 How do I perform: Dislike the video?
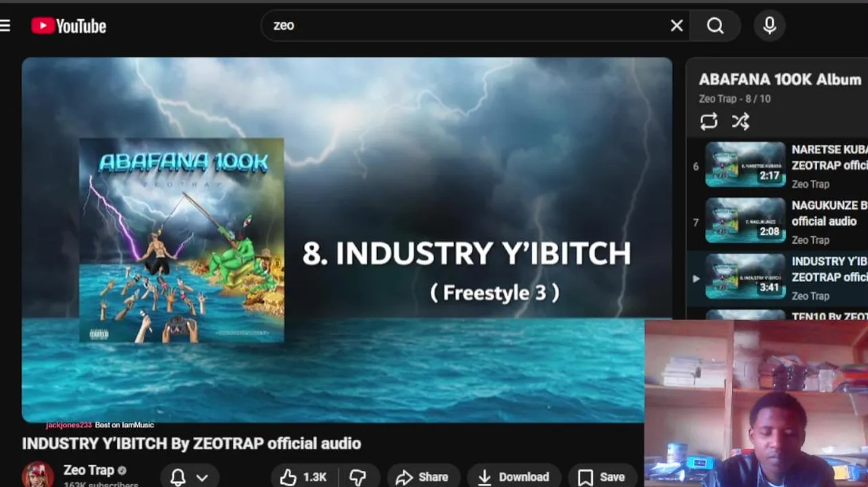pyautogui.click(x=358, y=477)
